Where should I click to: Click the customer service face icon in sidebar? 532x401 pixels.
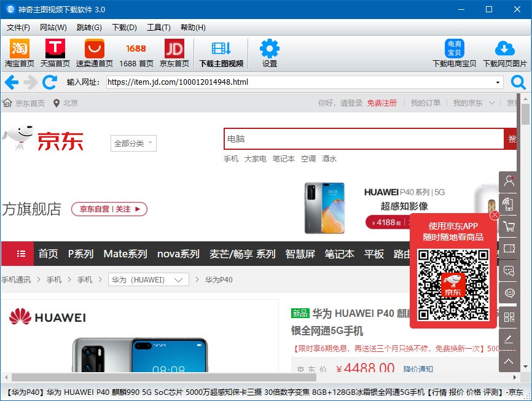point(509,293)
